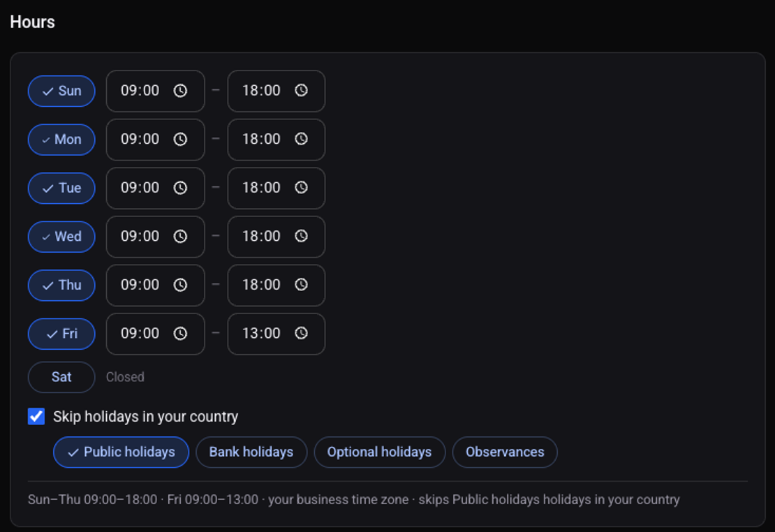
Task: Edit Sunday opening time 09:00 field
Action: click(x=155, y=91)
